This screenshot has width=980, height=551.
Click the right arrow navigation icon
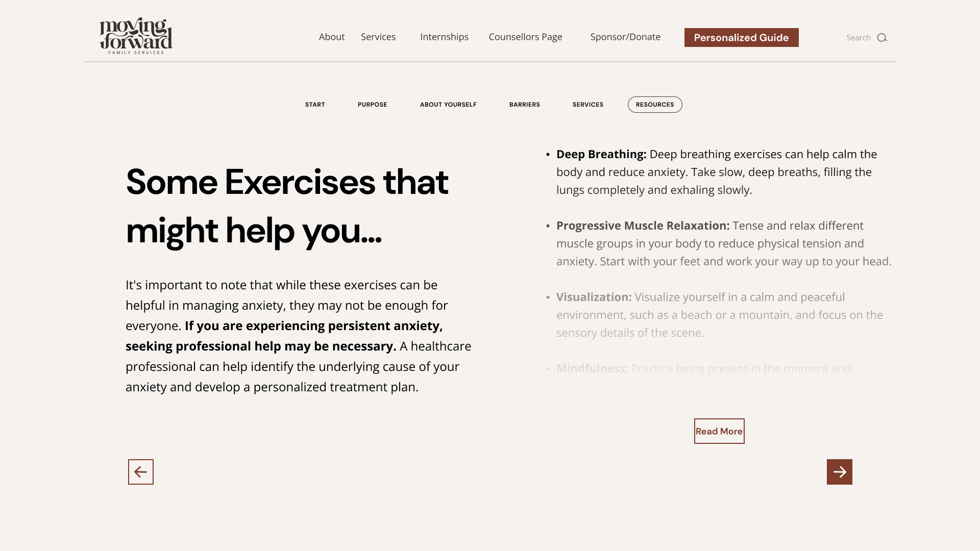[x=839, y=471]
